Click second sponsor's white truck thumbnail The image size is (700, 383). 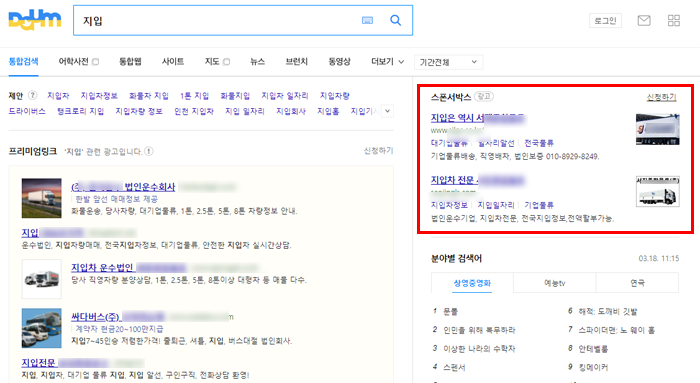coord(658,191)
